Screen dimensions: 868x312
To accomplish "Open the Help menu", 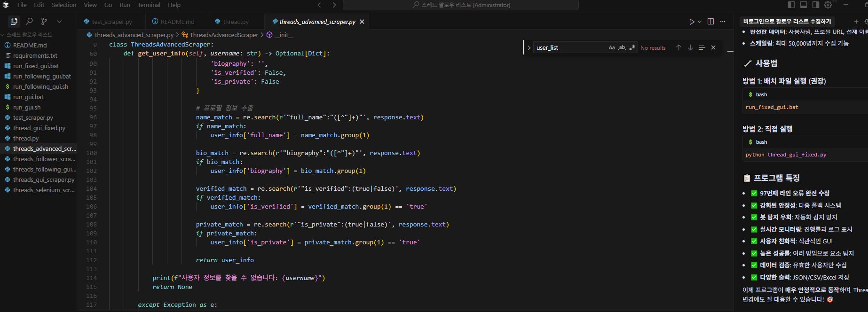I will [x=174, y=5].
